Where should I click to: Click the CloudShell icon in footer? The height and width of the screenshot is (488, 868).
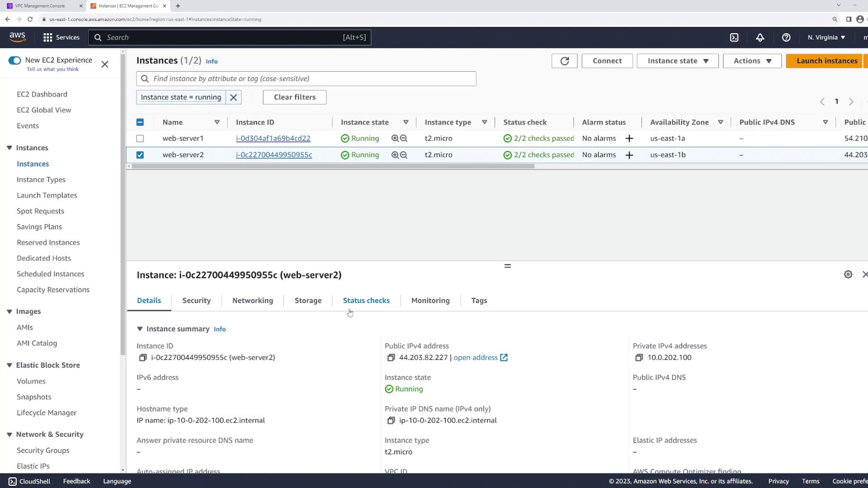pyautogui.click(x=12, y=481)
